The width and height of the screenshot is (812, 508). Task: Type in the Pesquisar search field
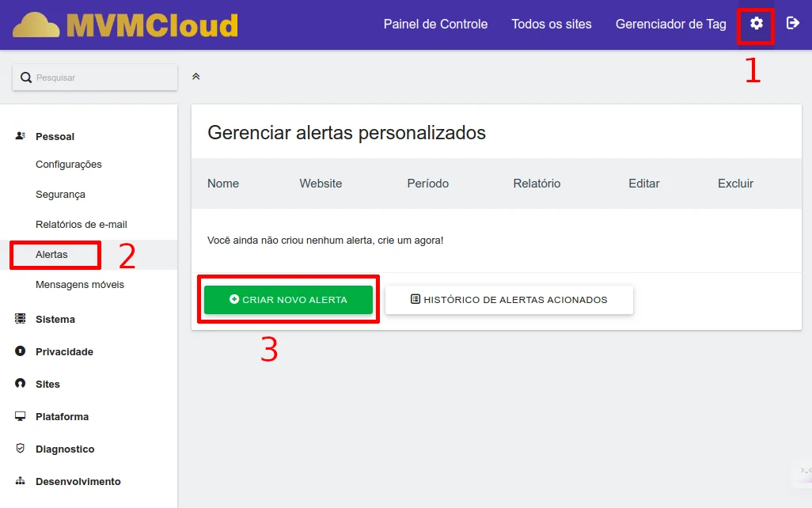pyautogui.click(x=103, y=78)
